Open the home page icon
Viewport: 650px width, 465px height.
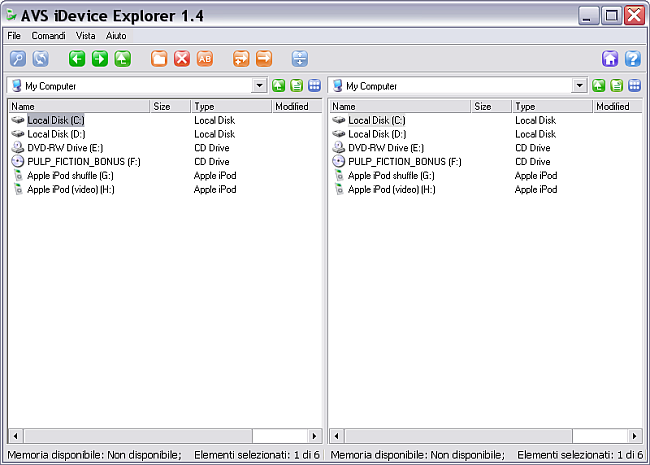coord(610,58)
